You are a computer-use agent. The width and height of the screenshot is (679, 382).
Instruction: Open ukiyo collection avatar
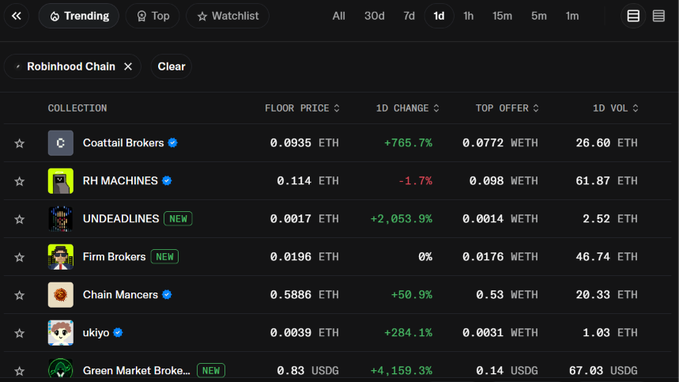point(61,333)
